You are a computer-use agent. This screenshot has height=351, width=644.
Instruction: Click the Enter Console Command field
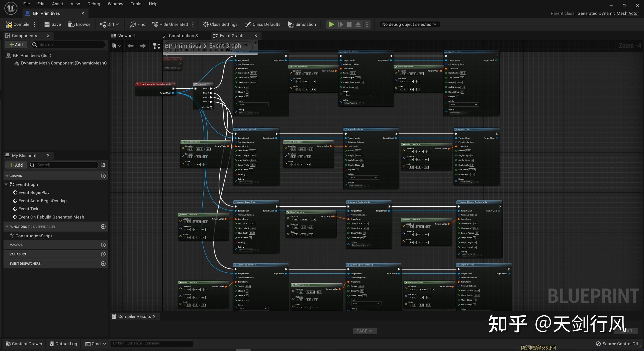tap(151, 343)
